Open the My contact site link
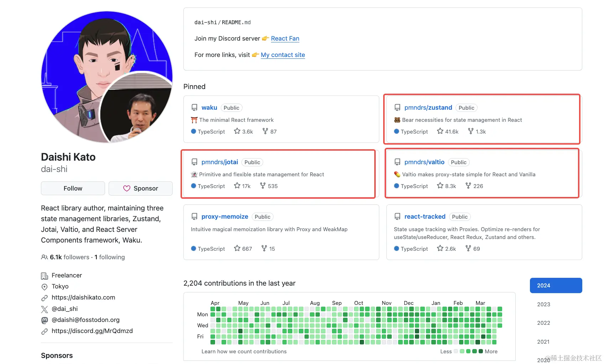The height and width of the screenshot is (364, 604). click(x=283, y=55)
